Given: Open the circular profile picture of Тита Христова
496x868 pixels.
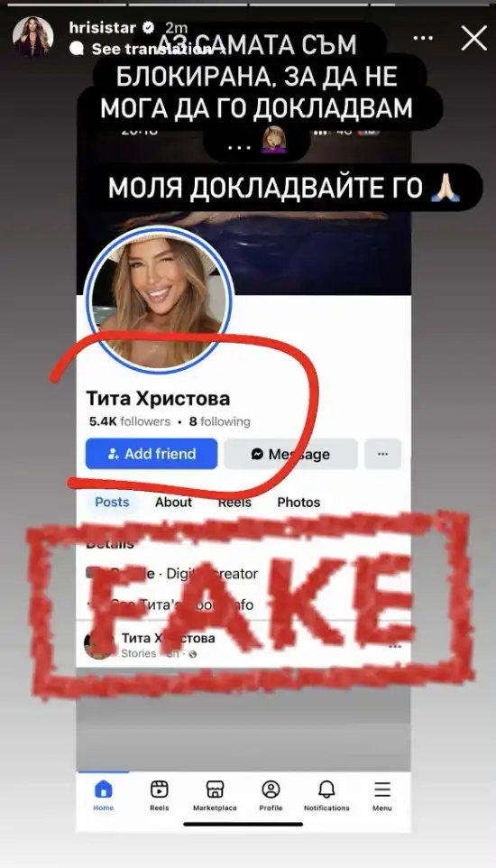Looking at the screenshot, I should [159, 299].
